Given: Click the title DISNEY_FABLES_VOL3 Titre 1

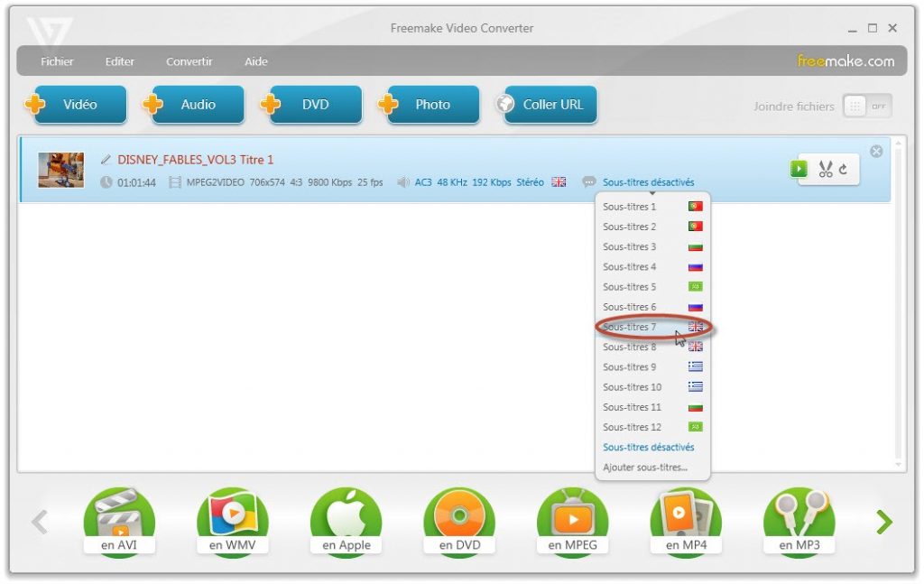Looking at the screenshot, I should 196,160.
